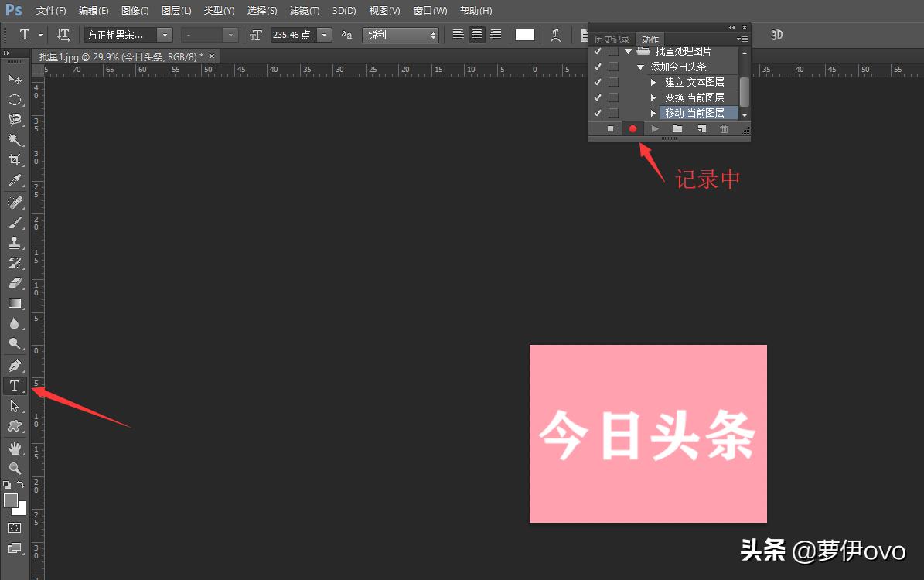Image resolution: width=924 pixels, height=580 pixels.
Task: Play the selected action
Action: [656, 128]
